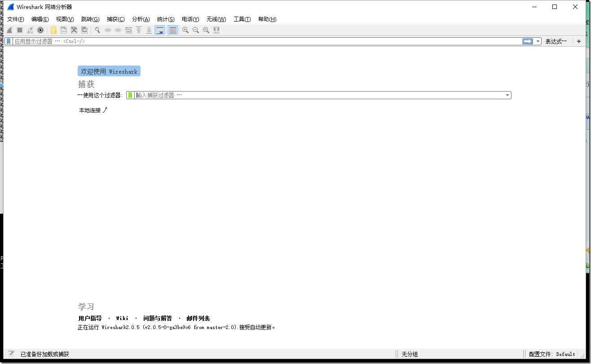Reset text to normal size
This screenshot has height=364, width=591.
tap(206, 30)
